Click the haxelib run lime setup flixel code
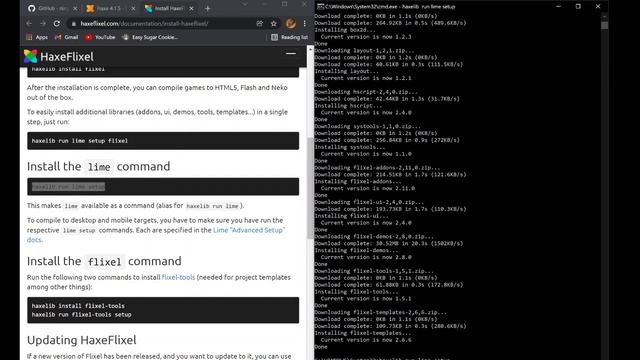The width and height of the screenshot is (640, 360). pyautogui.click(x=80, y=141)
